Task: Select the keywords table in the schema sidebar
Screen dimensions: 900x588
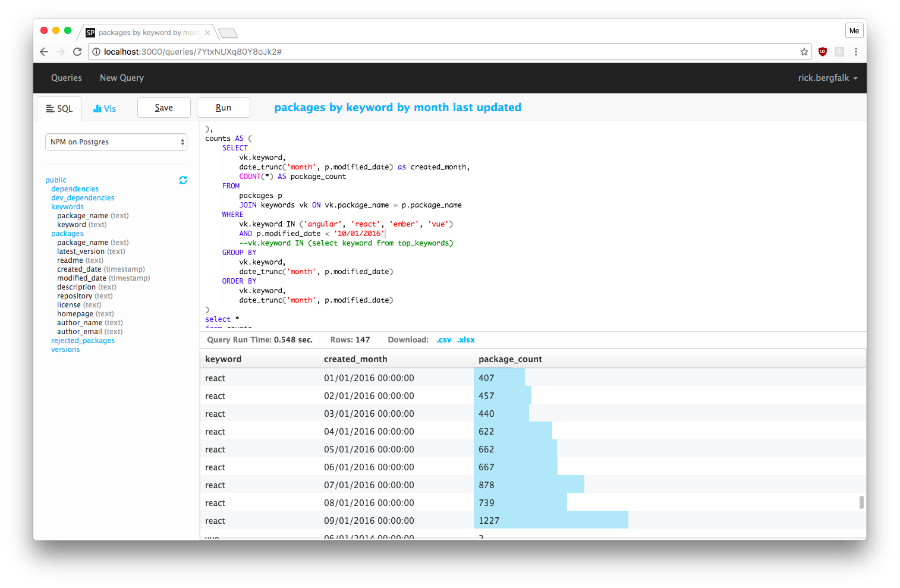Action: (67, 206)
